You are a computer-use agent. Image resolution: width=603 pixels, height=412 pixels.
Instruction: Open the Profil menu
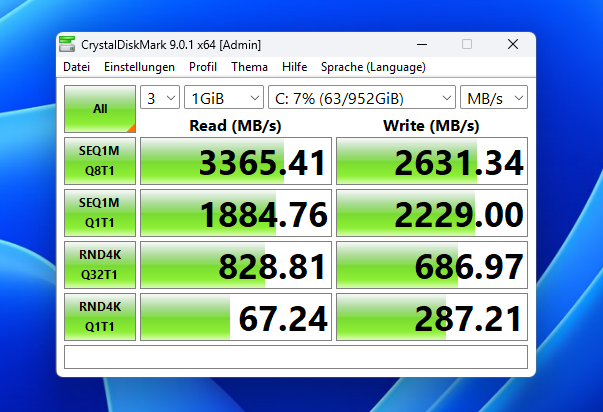(x=203, y=67)
